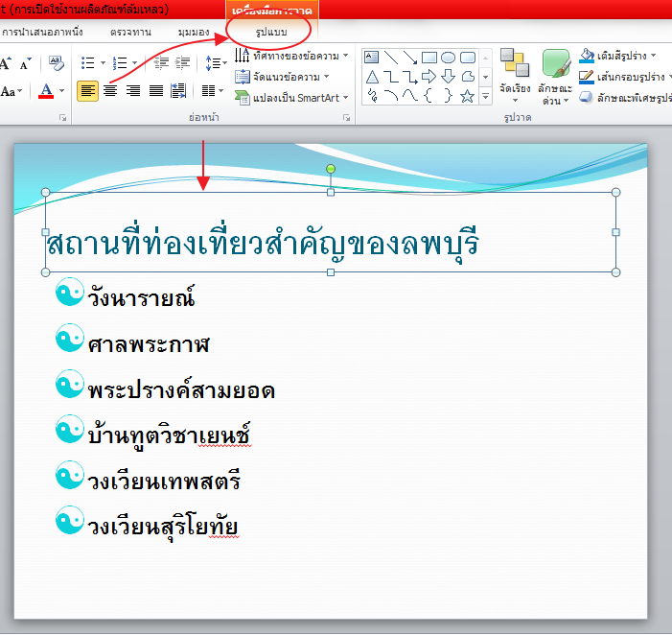
Task: Toggle Justify text alignment
Action: click(156, 91)
